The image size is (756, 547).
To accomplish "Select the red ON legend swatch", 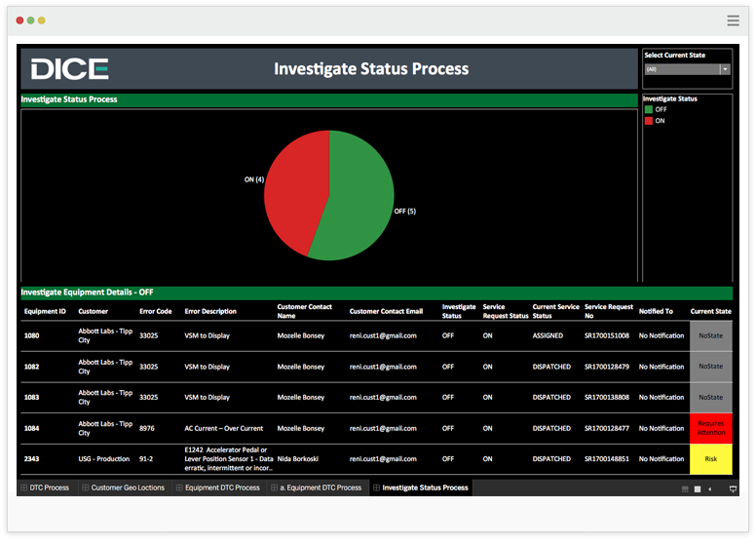I will 648,121.
